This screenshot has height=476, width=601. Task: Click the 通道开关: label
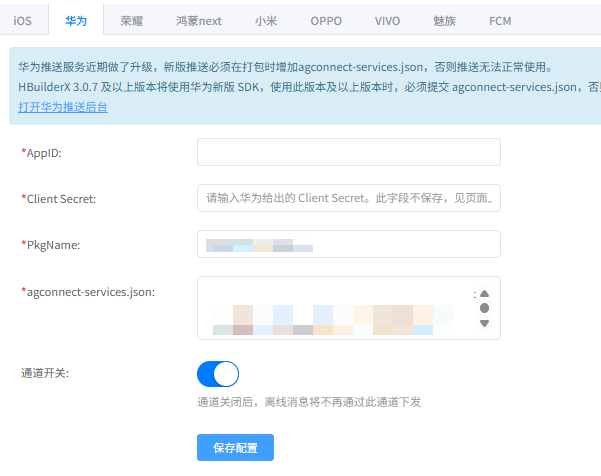[x=45, y=373]
